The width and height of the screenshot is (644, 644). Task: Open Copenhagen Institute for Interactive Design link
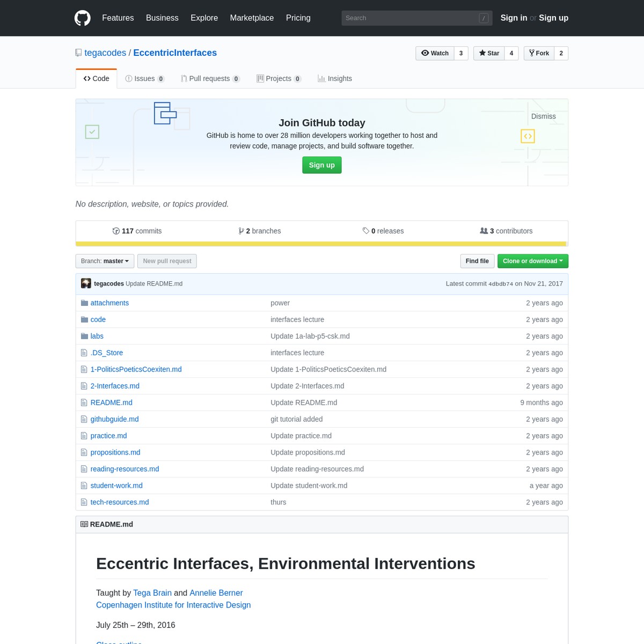(173, 605)
